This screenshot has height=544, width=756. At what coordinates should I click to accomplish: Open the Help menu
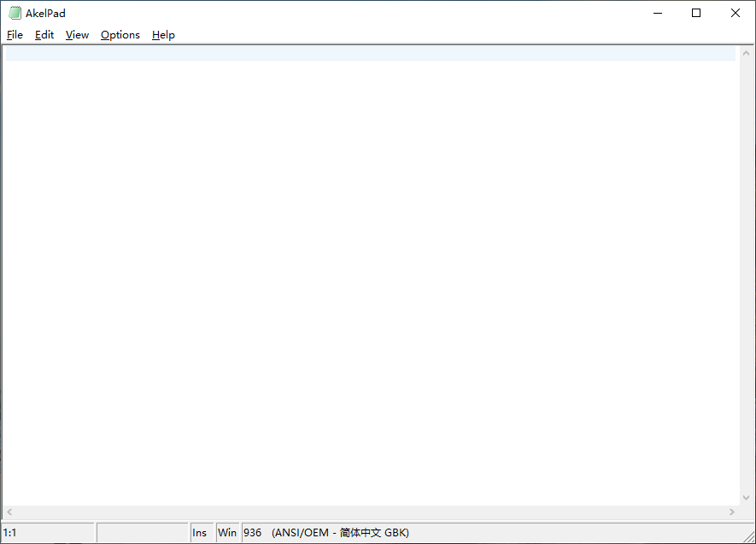click(x=163, y=35)
